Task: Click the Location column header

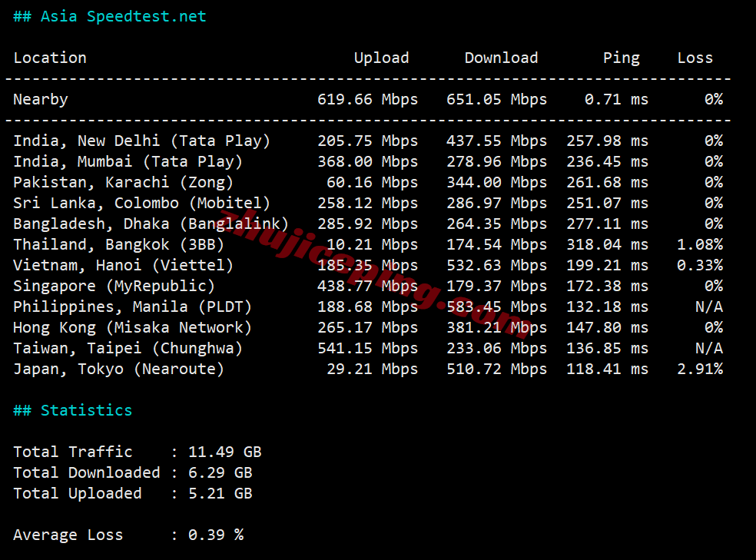Action: tap(50, 58)
